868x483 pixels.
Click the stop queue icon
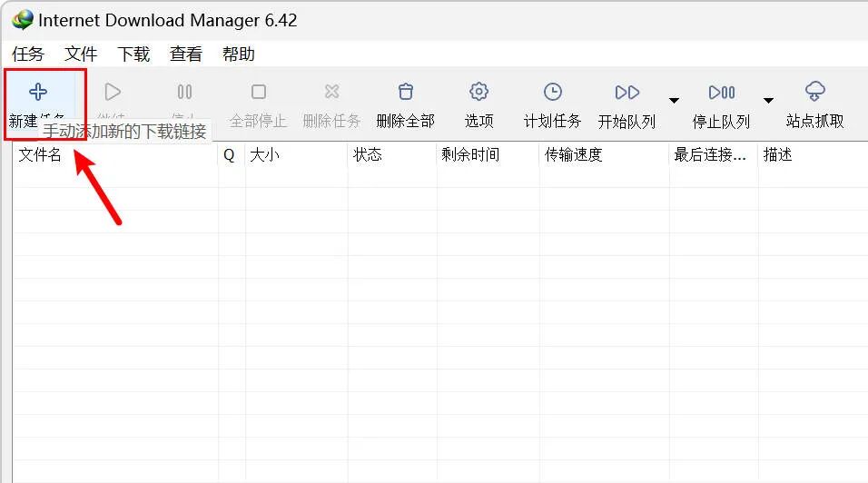tap(722, 92)
